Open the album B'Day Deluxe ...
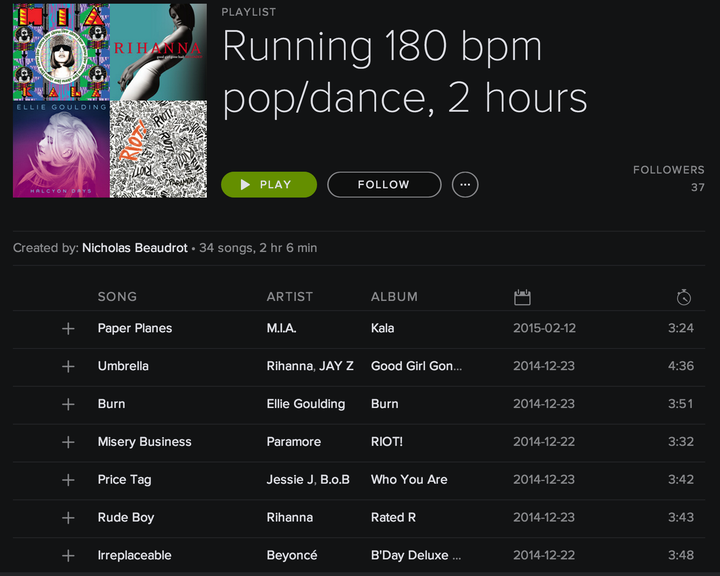 (416, 555)
